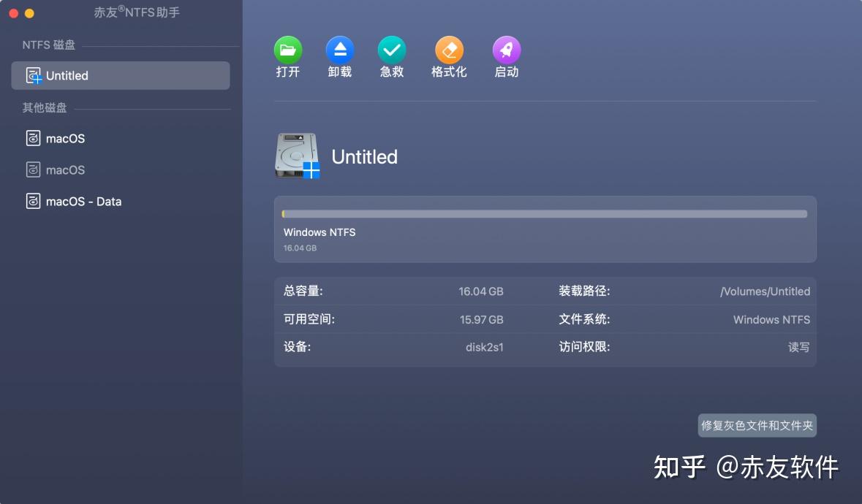Click 修复灰色文件和文件夹 button
This screenshot has height=504, width=862.
(x=757, y=425)
